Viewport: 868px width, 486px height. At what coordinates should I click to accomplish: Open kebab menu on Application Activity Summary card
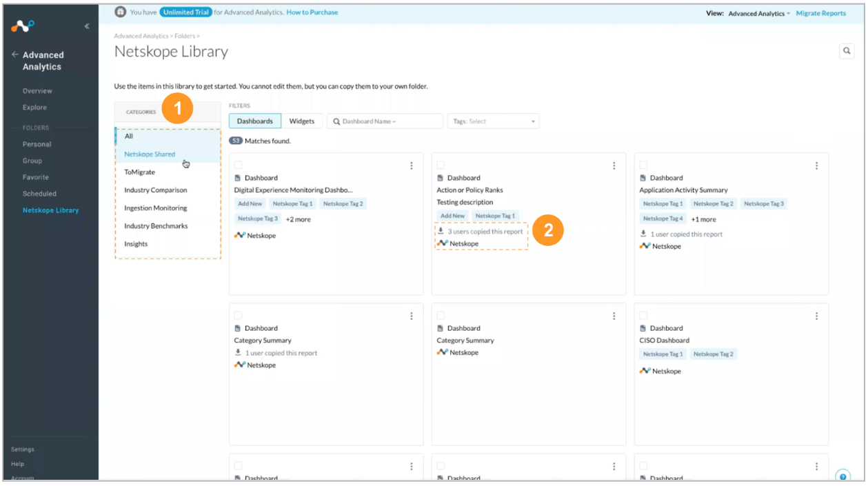817,165
